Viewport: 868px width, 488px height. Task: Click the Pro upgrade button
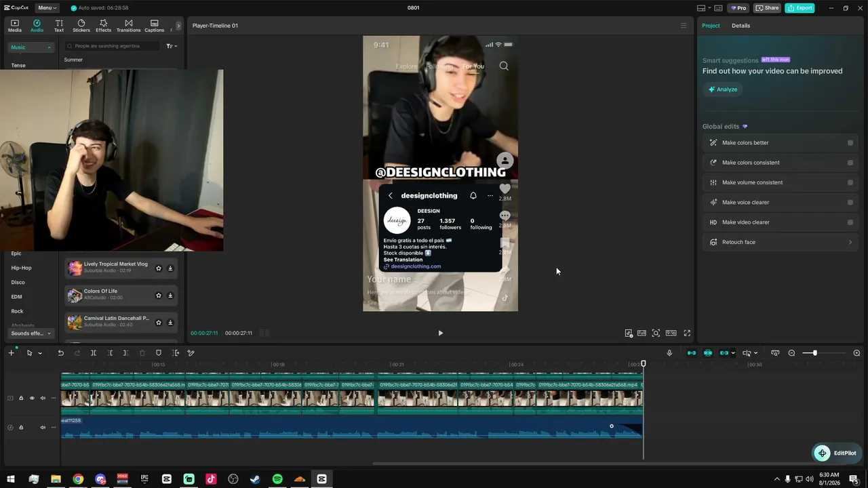click(x=738, y=8)
